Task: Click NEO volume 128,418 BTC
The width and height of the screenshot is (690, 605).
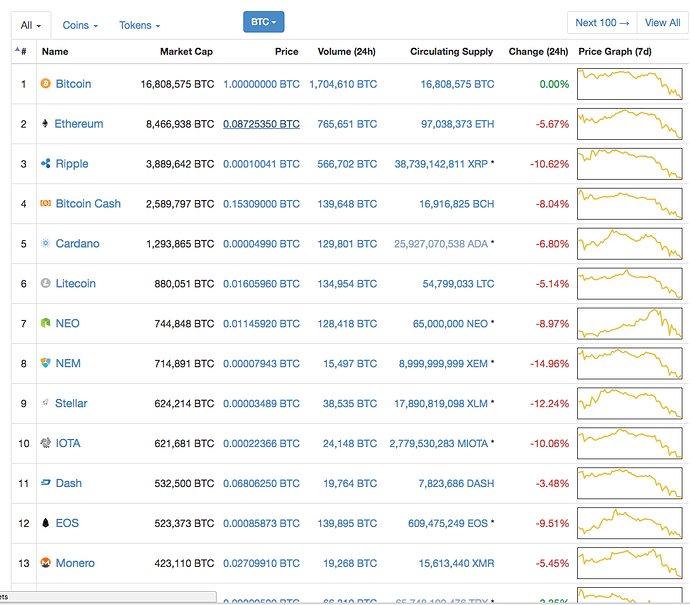Action: point(347,324)
